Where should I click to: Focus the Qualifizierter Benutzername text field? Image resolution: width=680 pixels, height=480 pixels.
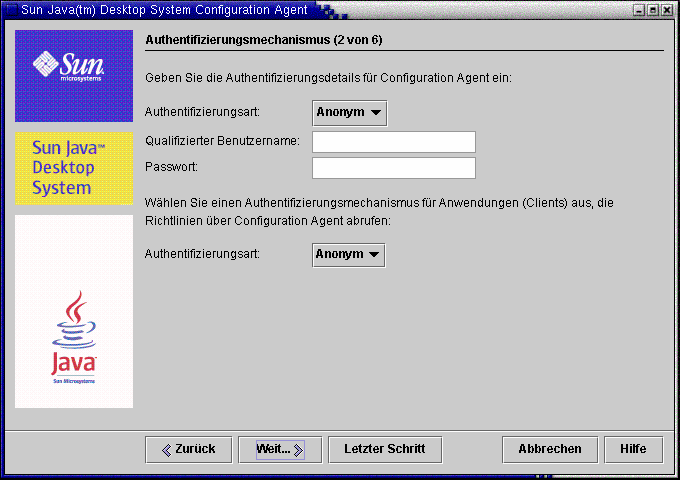(394, 142)
